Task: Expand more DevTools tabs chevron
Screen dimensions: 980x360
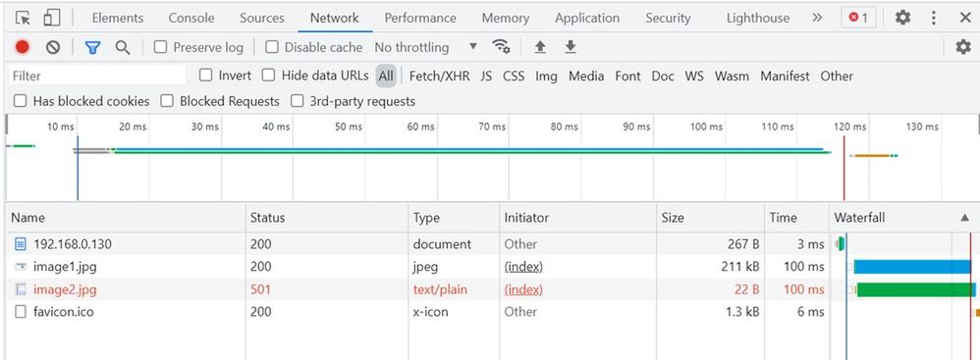Action: [817, 18]
